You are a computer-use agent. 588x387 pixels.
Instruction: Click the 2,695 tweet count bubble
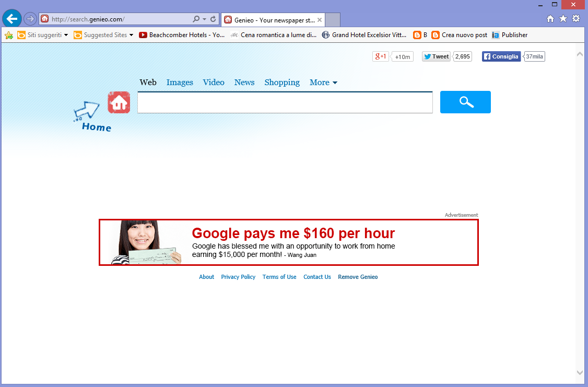462,56
